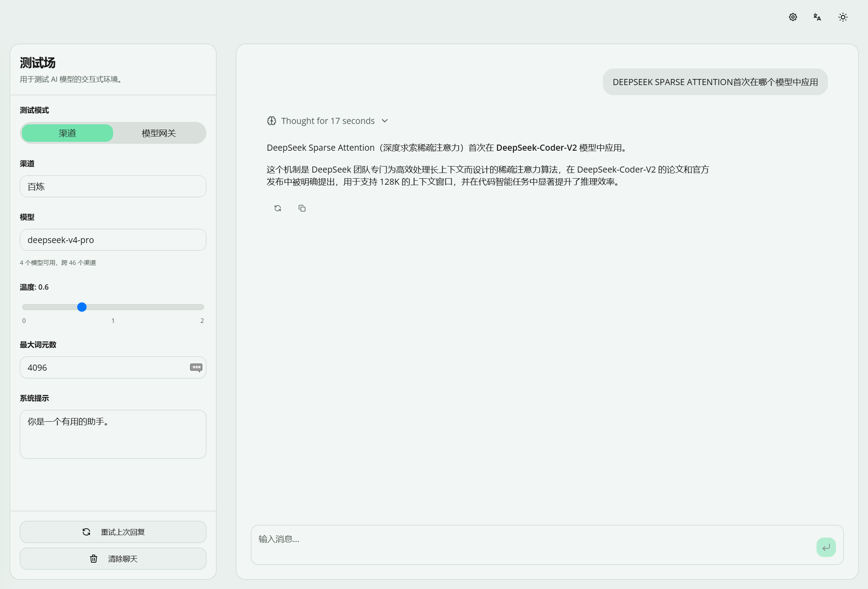Image resolution: width=868 pixels, height=589 pixels.
Task: Click the bold DeepSeek-Coder-V2 text in reply
Action: [536, 148]
